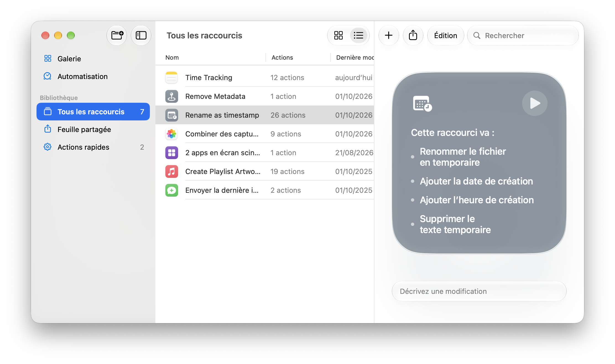Image resolution: width=615 pixels, height=364 pixels.
Task: Toggle the sidebar visibility button
Action: 141,35
